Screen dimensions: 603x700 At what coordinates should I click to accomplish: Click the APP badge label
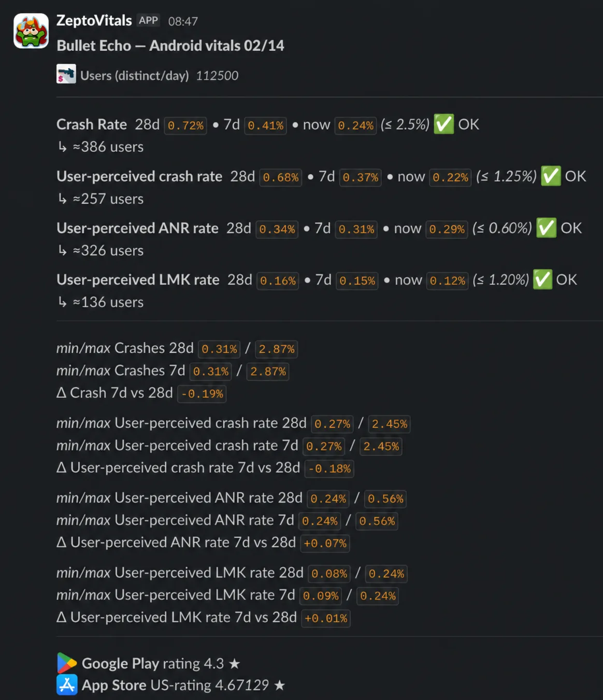coord(148,20)
